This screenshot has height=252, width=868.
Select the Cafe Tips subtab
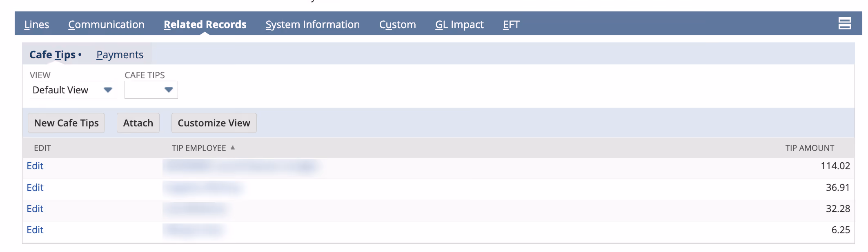[x=52, y=55]
